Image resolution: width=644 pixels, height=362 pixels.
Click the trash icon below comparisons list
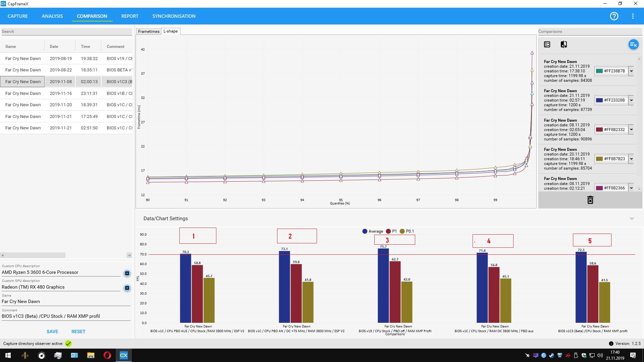590,200
